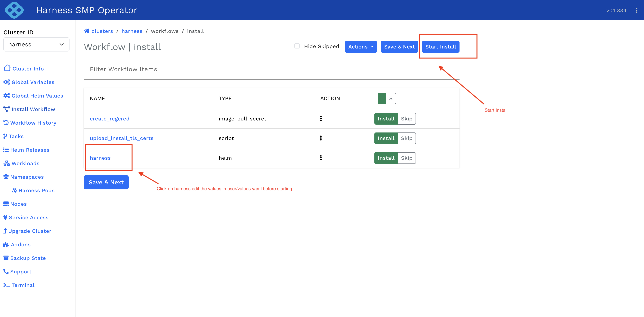Click the Support phone icon
644x317 pixels.
[x=6, y=271]
